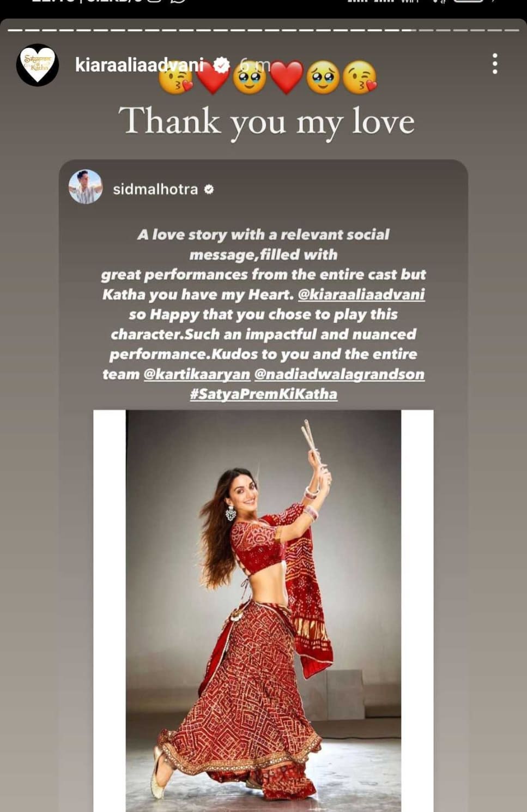Visit the @nadiadwalagrandson mention

pyautogui.click(x=340, y=374)
